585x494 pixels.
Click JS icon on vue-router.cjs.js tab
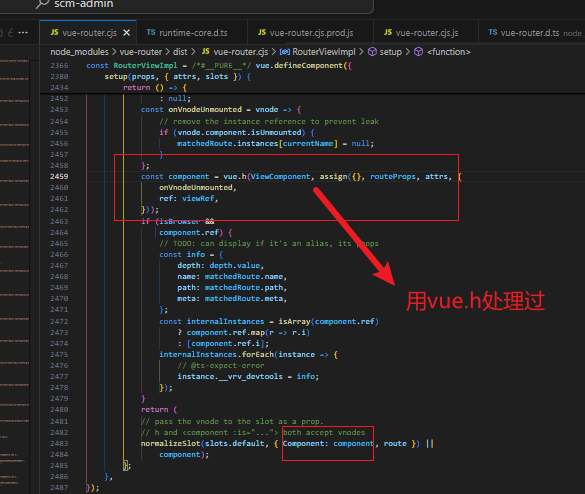point(388,32)
